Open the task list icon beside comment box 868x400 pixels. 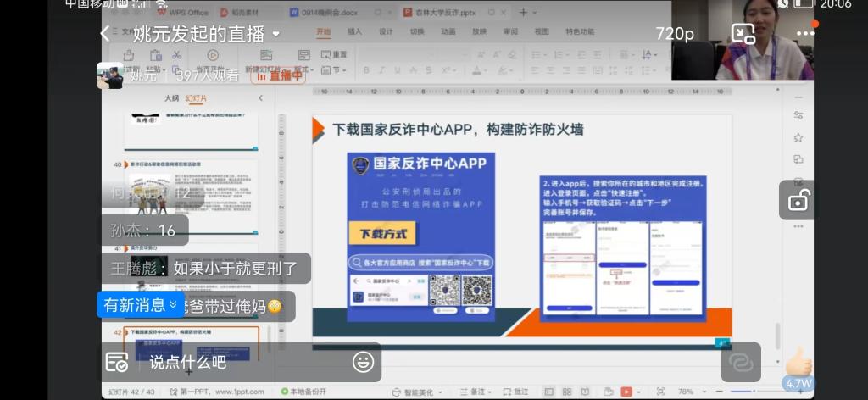point(117,362)
